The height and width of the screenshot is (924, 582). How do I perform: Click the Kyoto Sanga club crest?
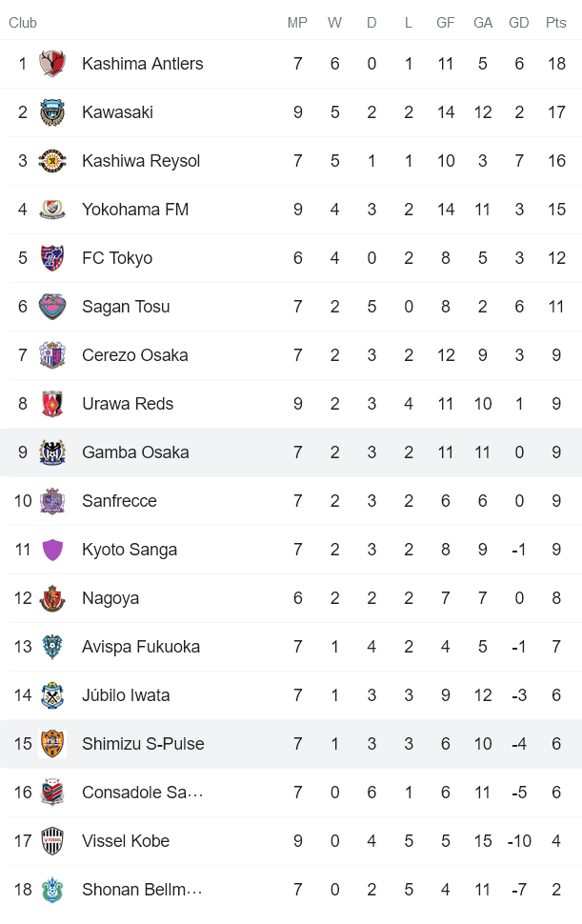coord(54,549)
